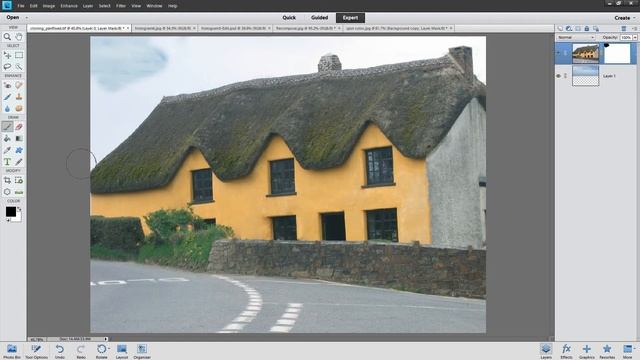Swap foreground and background colors

click(19, 209)
